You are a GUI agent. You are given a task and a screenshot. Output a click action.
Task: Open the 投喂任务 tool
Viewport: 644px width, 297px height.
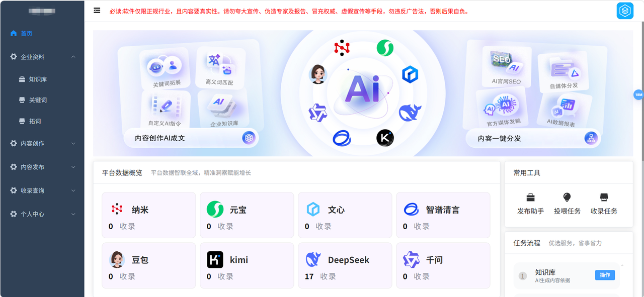(x=567, y=204)
